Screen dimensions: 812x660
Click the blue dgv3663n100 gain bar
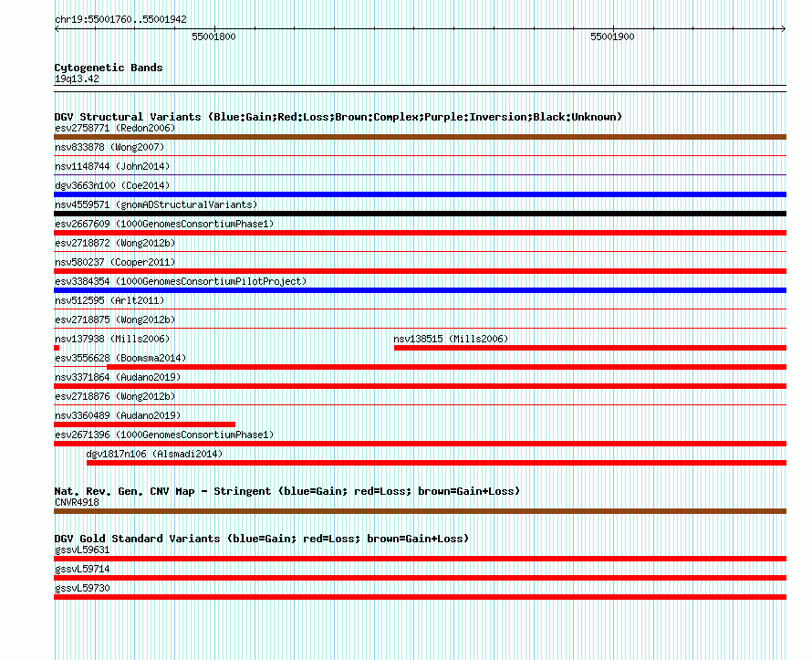click(x=420, y=194)
